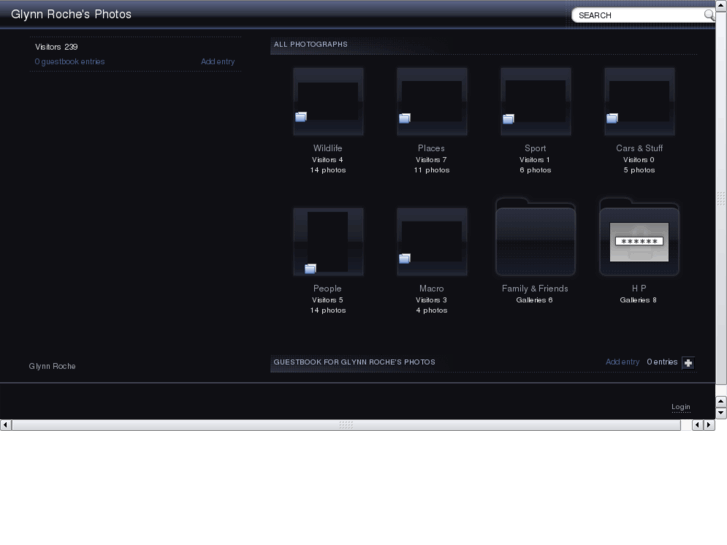Image resolution: width=727 pixels, height=545 pixels.
Task: Click the 0 entries count text
Action: click(662, 362)
